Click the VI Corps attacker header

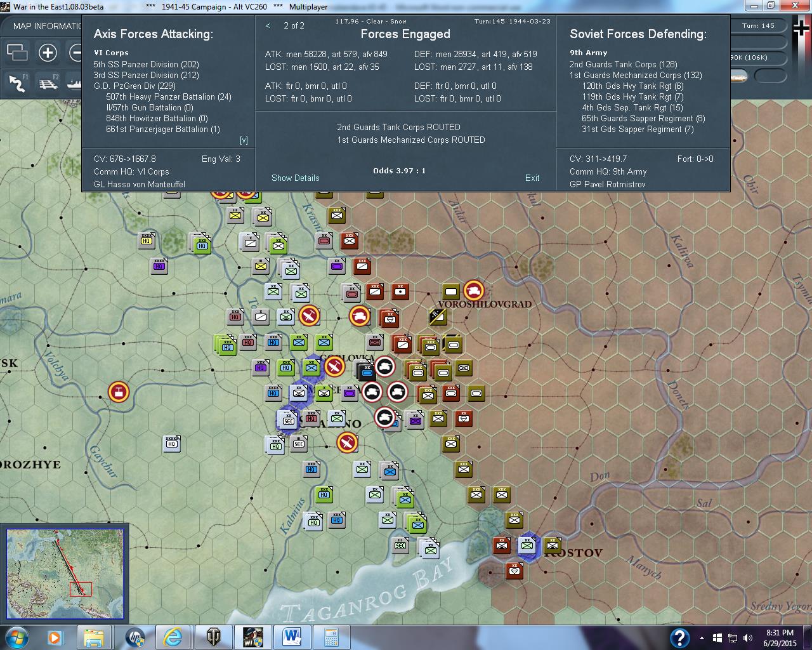point(111,53)
